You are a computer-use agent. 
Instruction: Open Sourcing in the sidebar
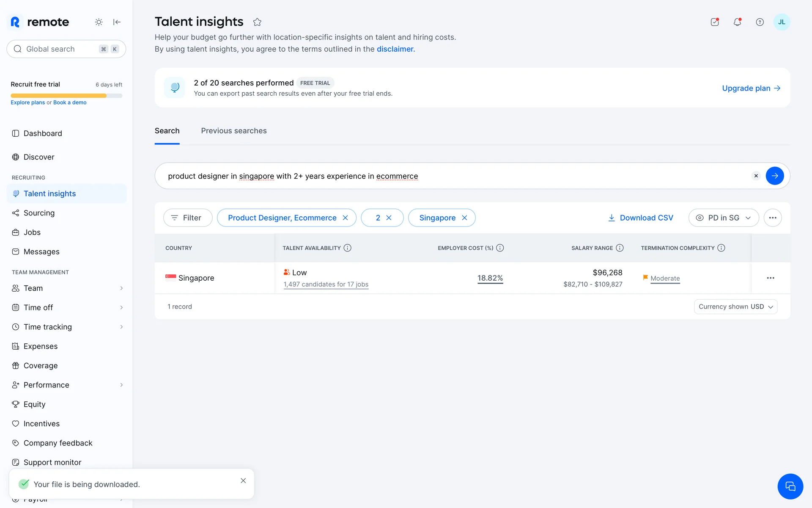[39, 213]
